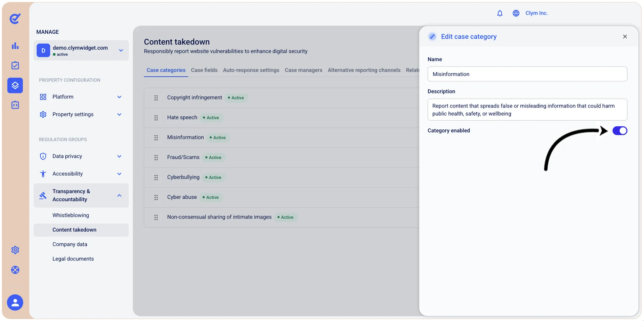The width and height of the screenshot is (644, 321).
Task: Click the Name input field
Action: point(527,74)
